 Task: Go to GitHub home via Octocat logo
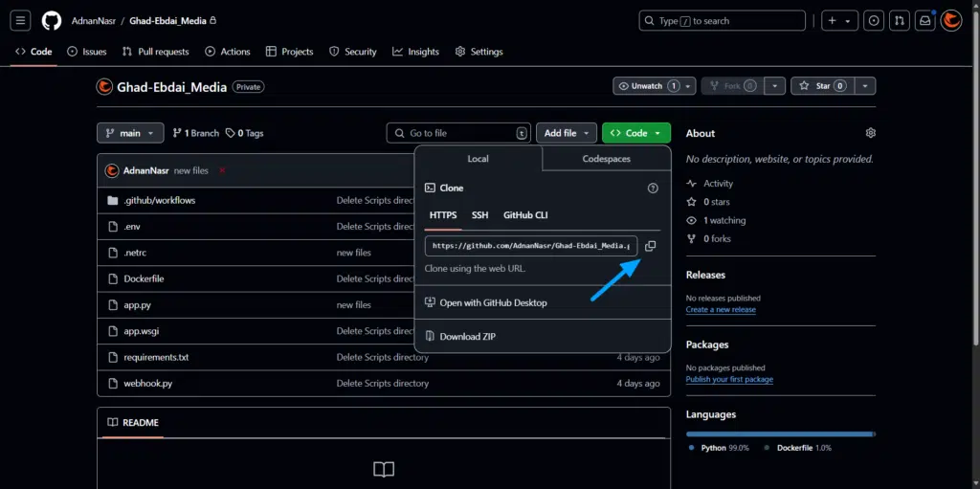[52, 21]
